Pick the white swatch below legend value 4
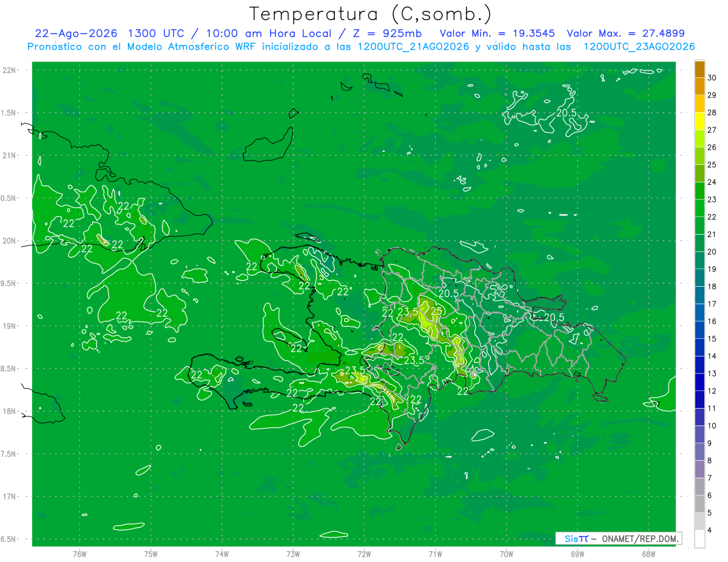 pyautogui.click(x=699, y=539)
